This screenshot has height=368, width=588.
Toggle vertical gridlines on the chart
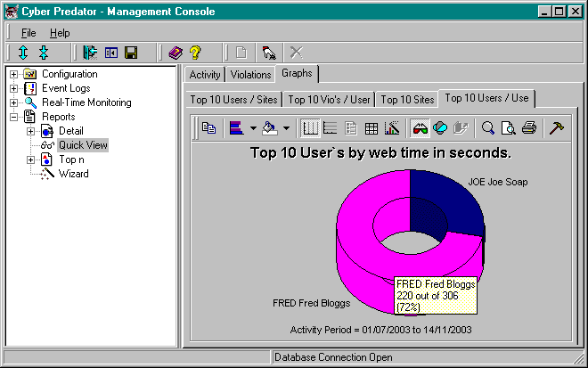click(x=311, y=128)
